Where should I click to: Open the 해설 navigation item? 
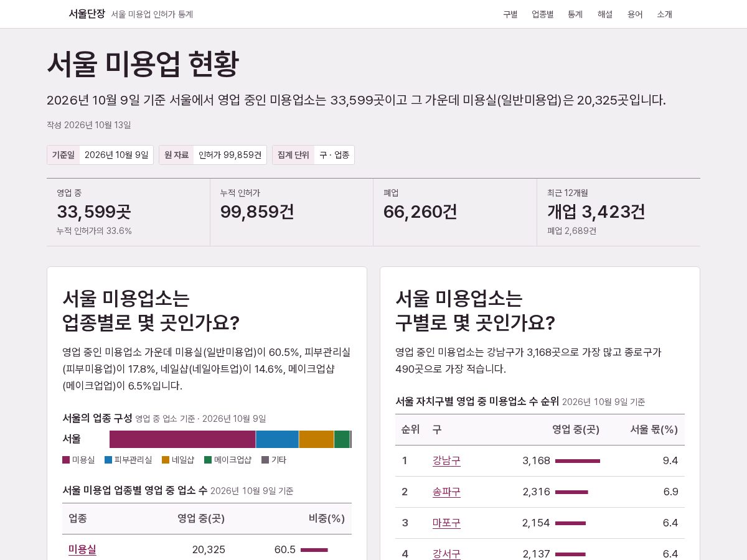605,14
